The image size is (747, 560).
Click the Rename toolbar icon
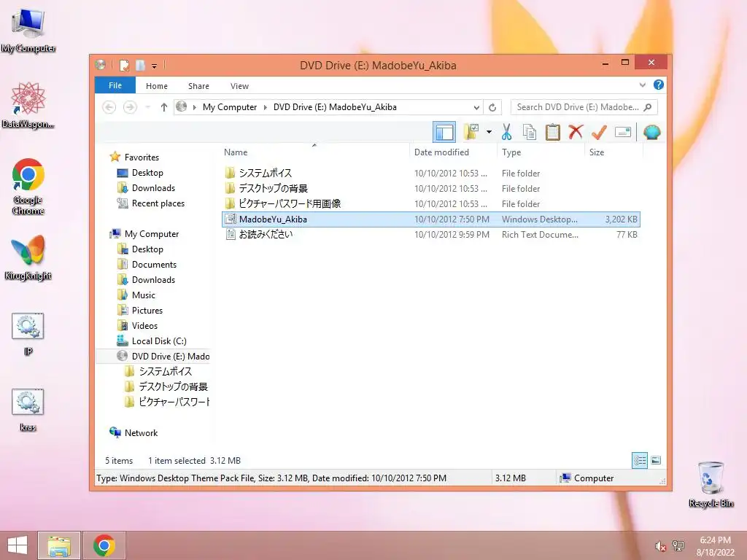click(623, 132)
